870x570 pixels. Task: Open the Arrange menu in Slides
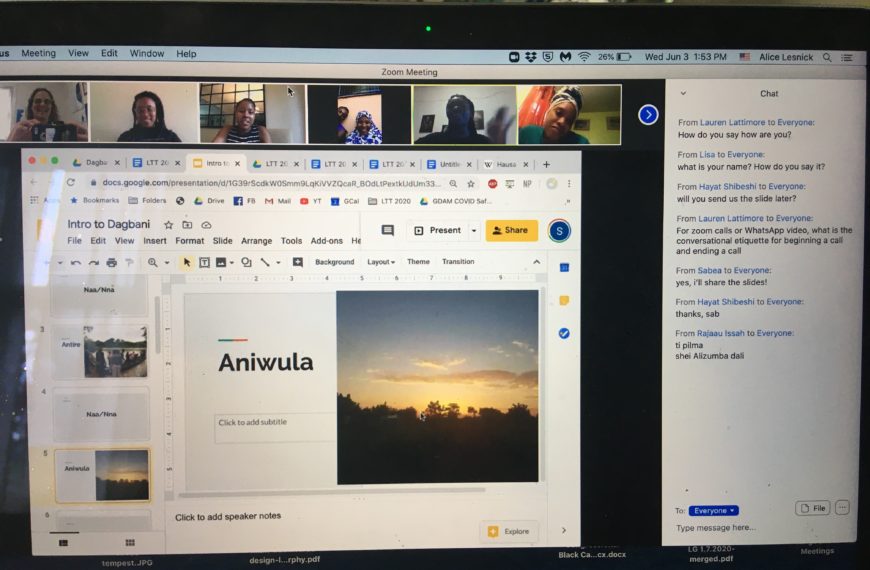click(x=256, y=241)
